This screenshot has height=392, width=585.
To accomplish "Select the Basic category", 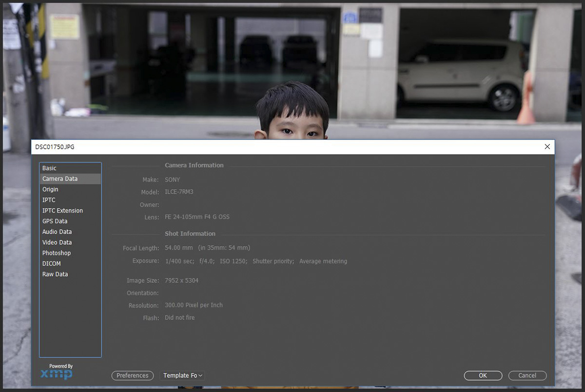I will pos(70,168).
